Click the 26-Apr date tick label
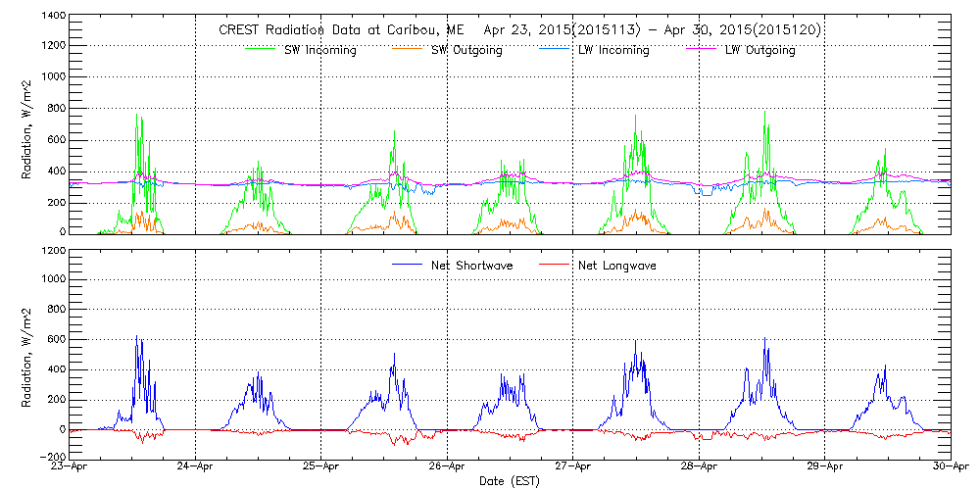This screenshot has width=980, height=490. (x=447, y=467)
